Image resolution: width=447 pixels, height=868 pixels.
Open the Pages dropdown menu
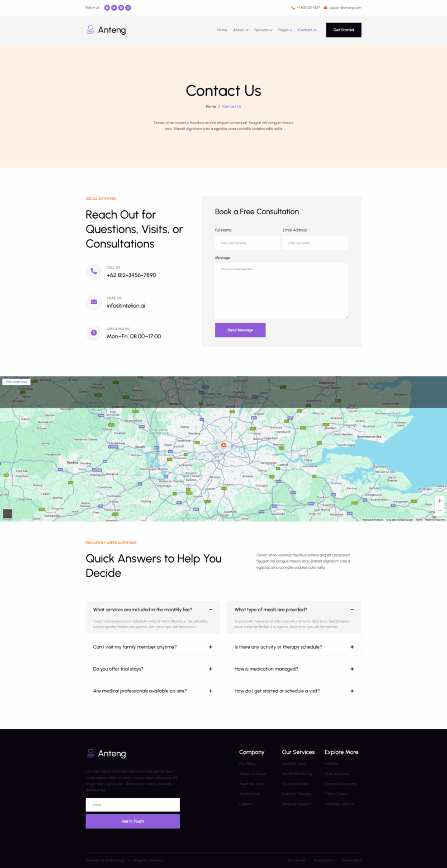(285, 30)
